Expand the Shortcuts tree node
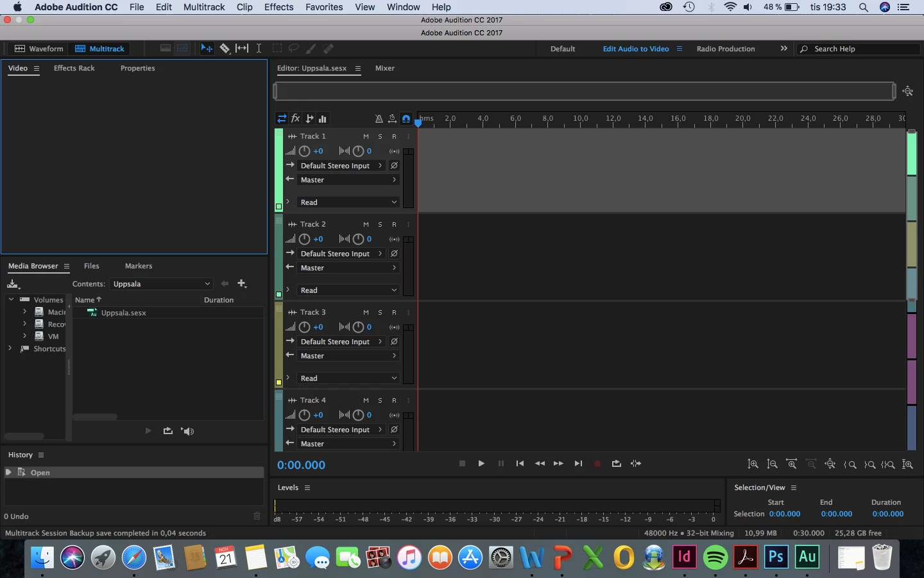 (10, 349)
